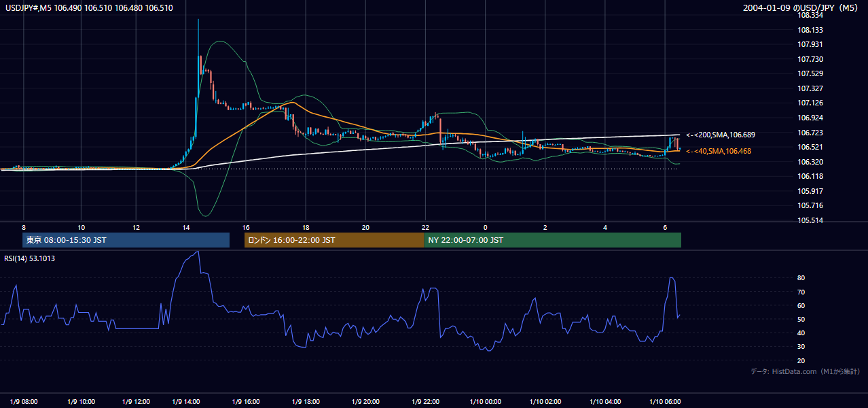868x408 pixels.
Task: Click the RSI(14) 53.1013 indicator label
Action: [29, 258]
